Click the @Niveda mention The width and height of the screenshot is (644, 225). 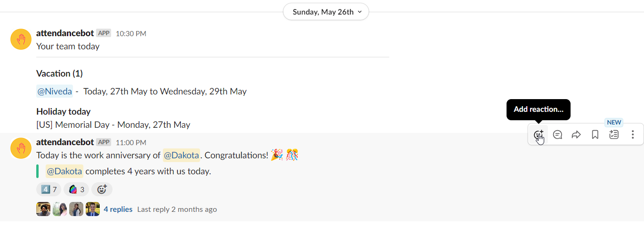55,91
